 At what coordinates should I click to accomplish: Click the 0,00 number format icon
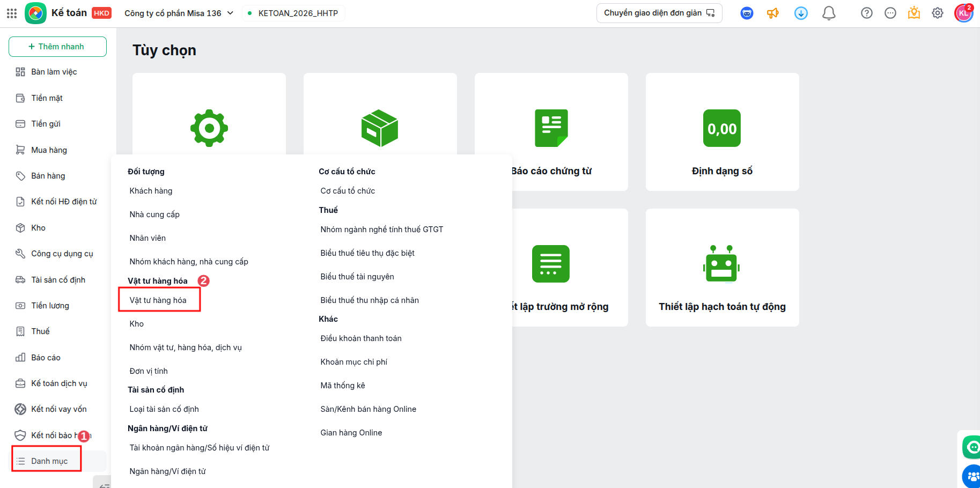point(722,128)
